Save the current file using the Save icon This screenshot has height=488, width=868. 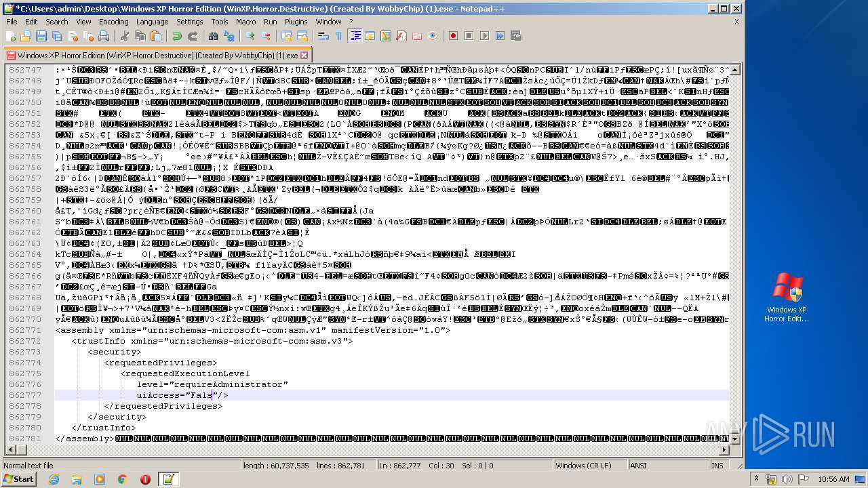41,36
